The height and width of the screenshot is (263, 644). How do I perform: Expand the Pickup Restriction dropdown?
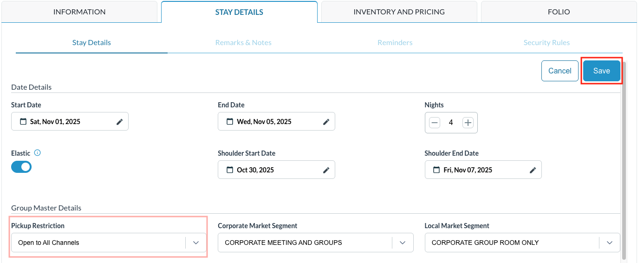coord(195,243)
